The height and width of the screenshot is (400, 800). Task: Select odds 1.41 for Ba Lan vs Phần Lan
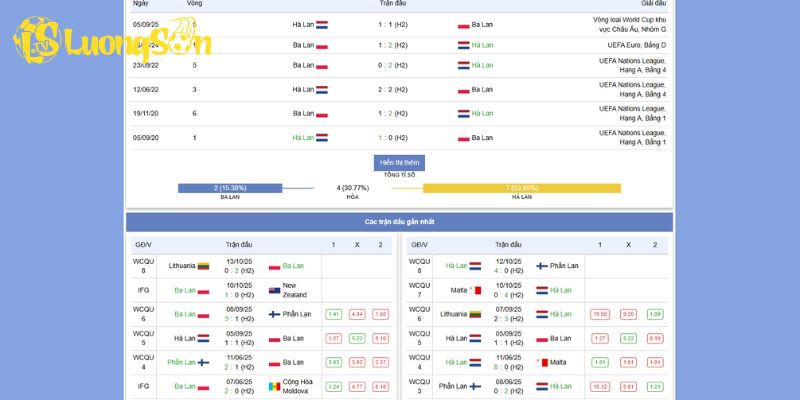coord(333,314)
